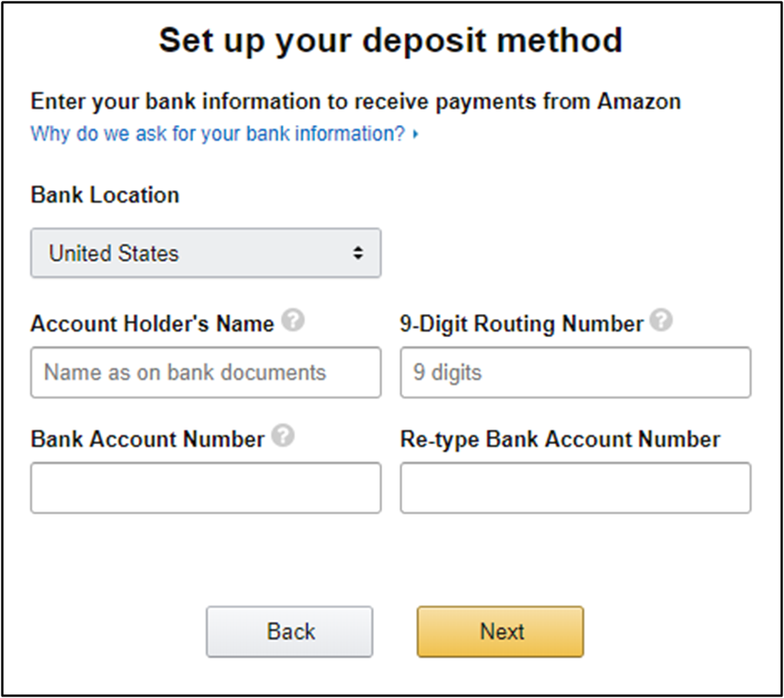
Task: Click help icon next to 9-Digit Routing Number
Action: (661, 321)
